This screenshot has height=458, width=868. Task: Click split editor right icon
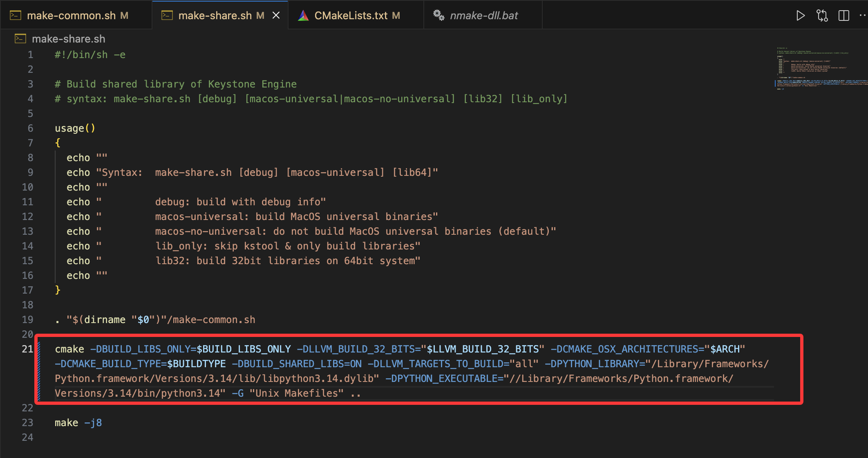(843, 16)
